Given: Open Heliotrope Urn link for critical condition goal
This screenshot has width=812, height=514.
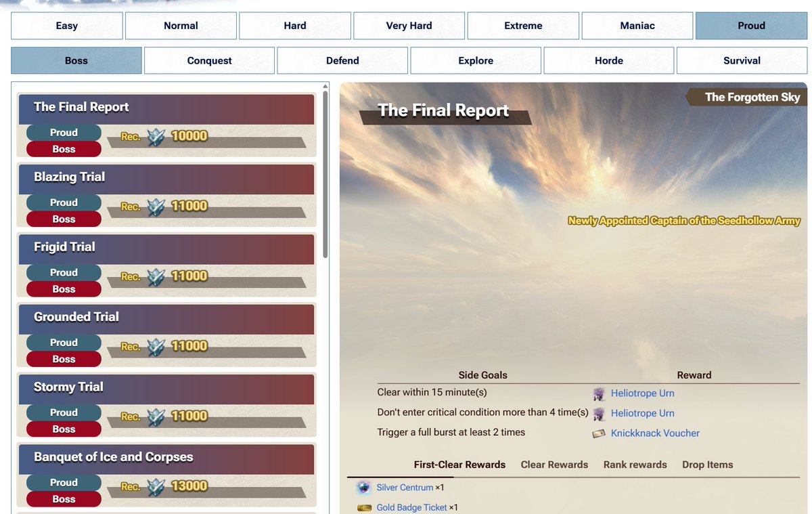Looking at the screenshot, I should pos(642,413).
